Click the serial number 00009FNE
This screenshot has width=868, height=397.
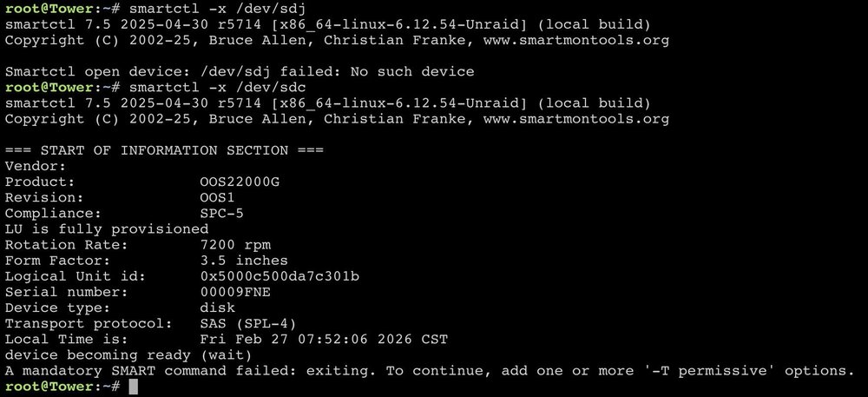pos(235,292)
